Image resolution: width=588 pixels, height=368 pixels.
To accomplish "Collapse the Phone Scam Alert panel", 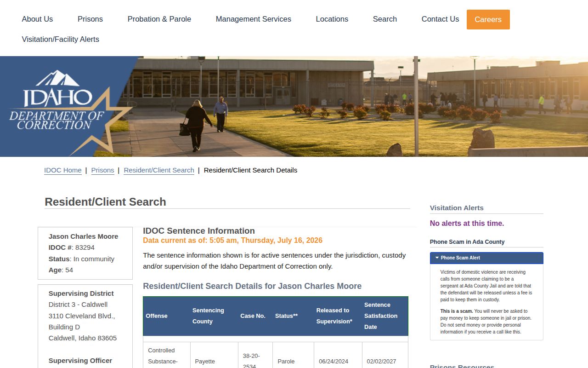I will (x=486, y=258).
